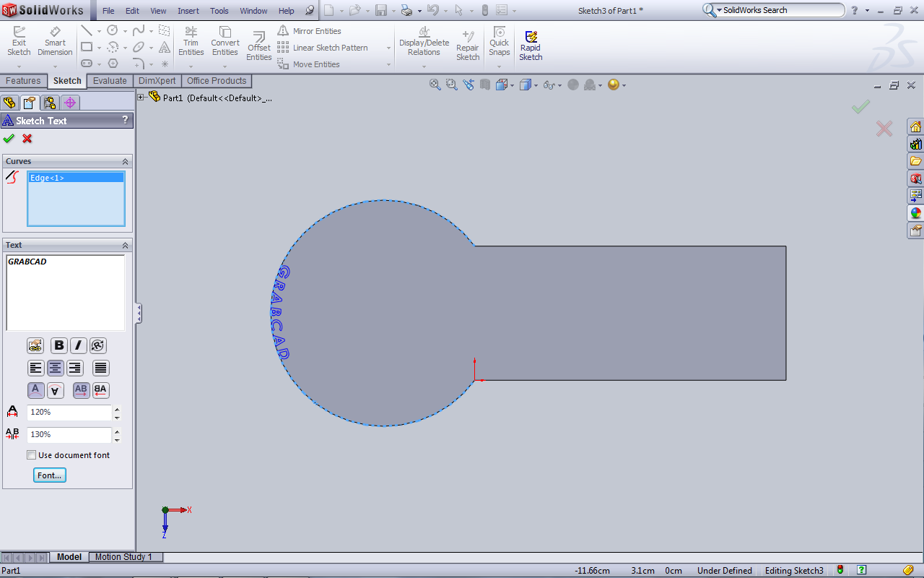Image resolution: width=924 pixels, height=578 pixels.
Task: Check the Use document font box
Action: pyautogui.click(x=32, y=455)
